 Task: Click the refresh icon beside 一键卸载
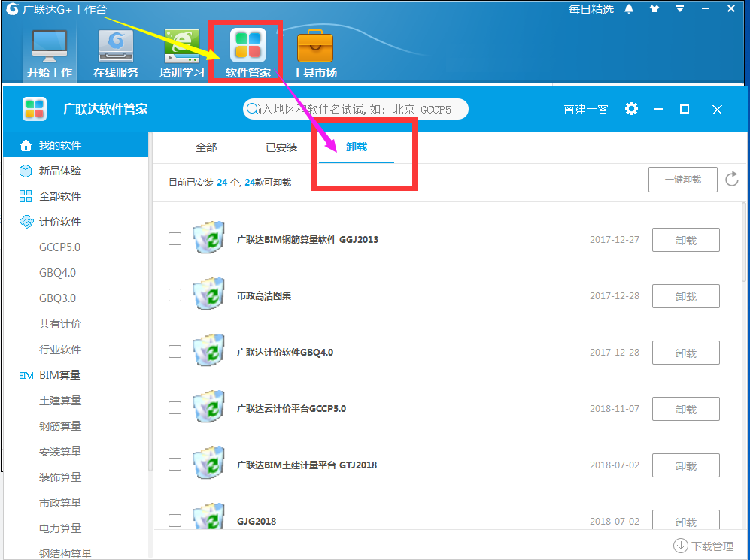(x=732, y=180)
